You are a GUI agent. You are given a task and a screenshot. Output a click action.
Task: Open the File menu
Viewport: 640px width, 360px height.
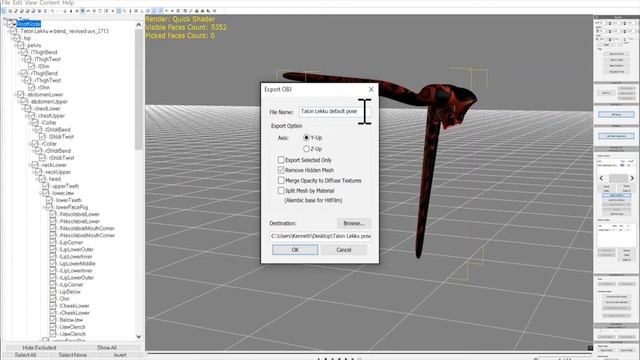click(x=6, y=2)
